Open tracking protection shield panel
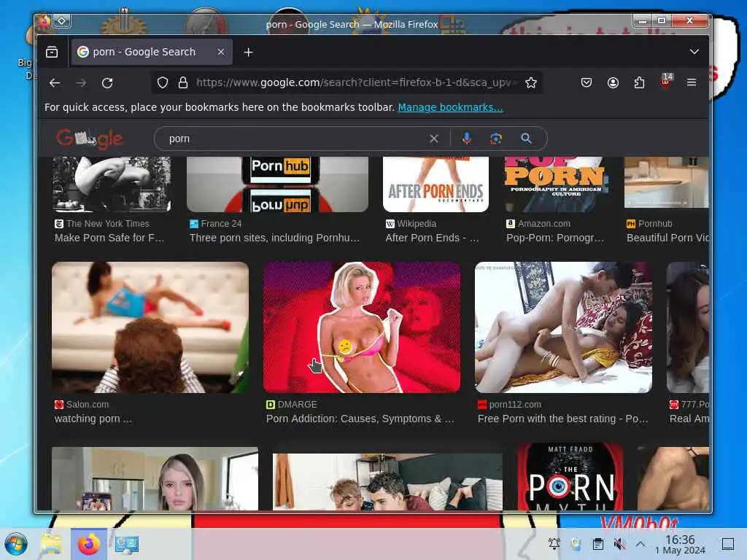Screen dimensions: 747x560 163,83
